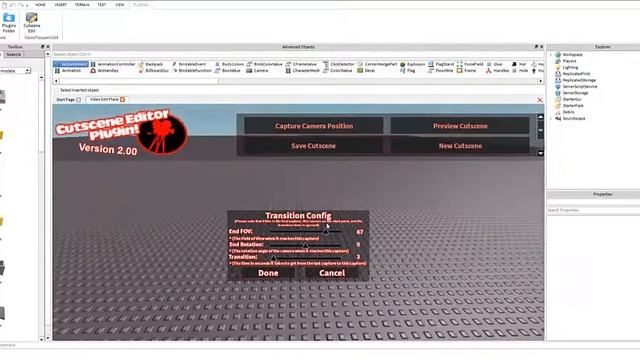This screenshot has width=640, height=360.
Task: Switch to the Video Edit Place tab
Action: point(107,99)
